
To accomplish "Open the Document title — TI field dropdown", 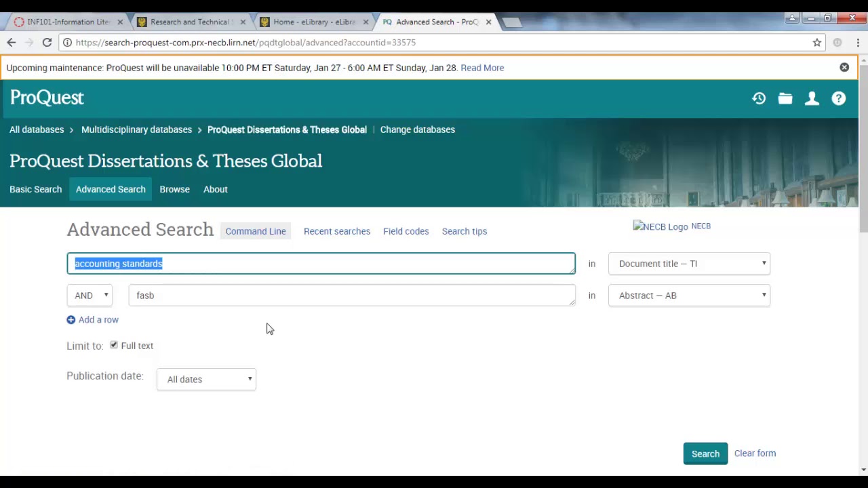I will [689, 264].
